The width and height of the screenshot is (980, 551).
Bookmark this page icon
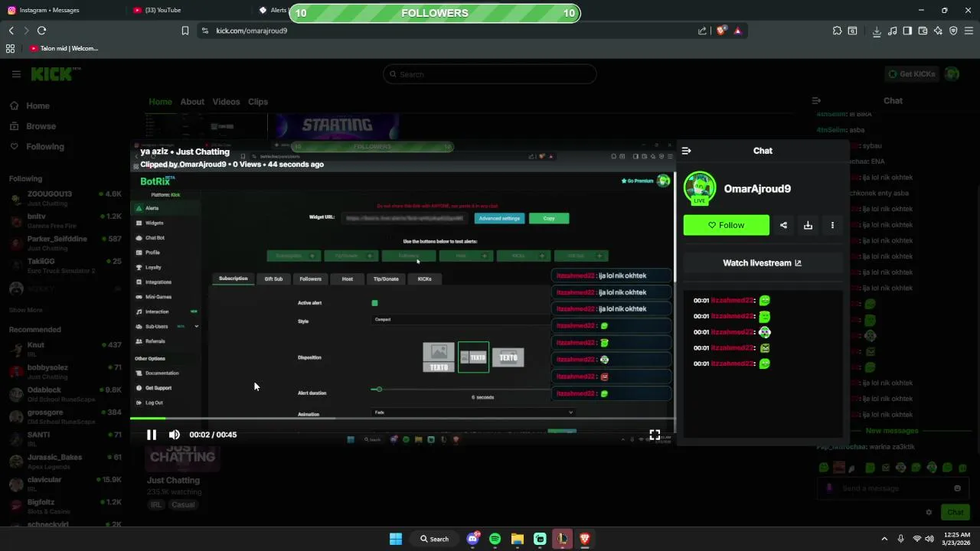(x=185, y=31)
